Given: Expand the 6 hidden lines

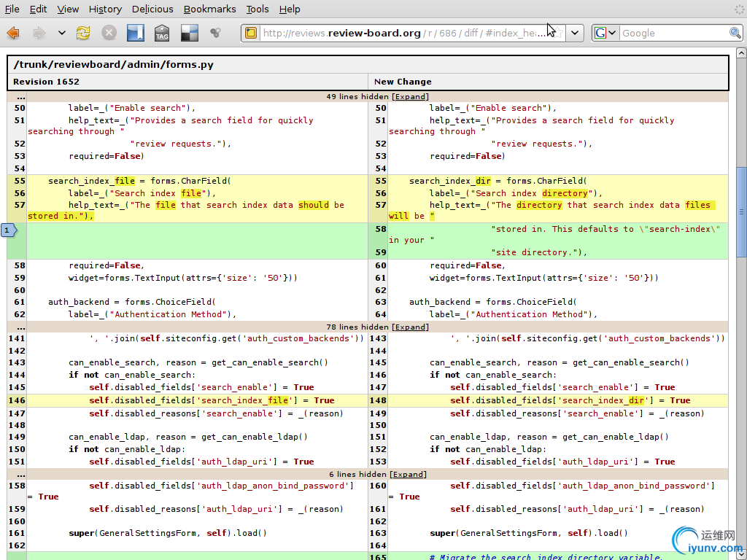Looking at the screenshot, I should point(408,474).
